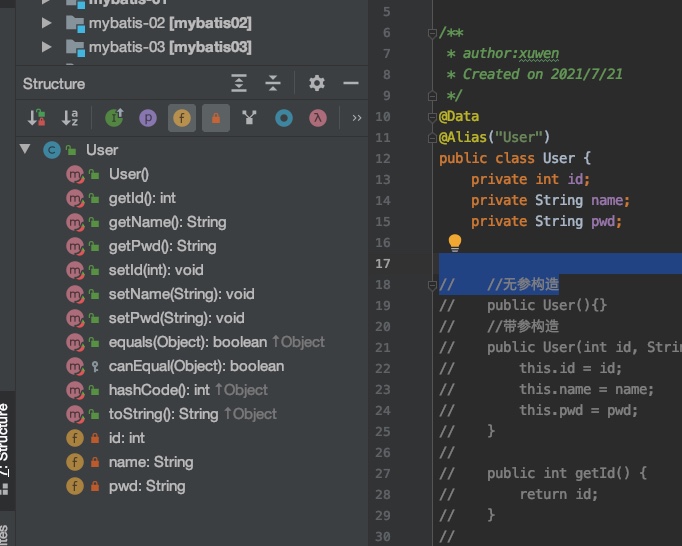This screenshot has width=682, height=546.
Task: Toggle Show Fields filter
Action: [x=182, y=118]
